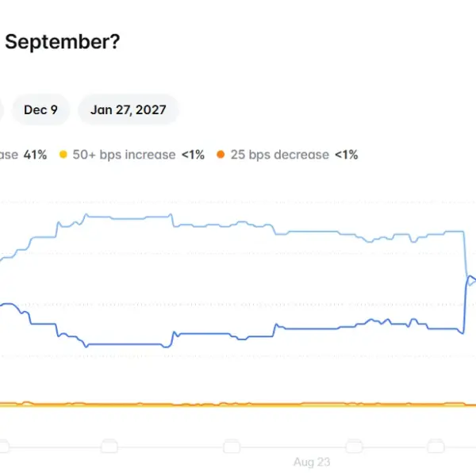This screenshot has width=476, height=476.
Task: Select the Dec 9 meeting date tab
Action: pos(40,109)
